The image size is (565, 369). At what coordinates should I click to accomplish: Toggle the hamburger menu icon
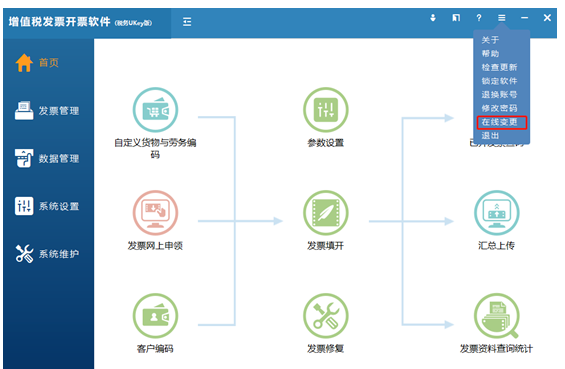(x=502, y=18)
